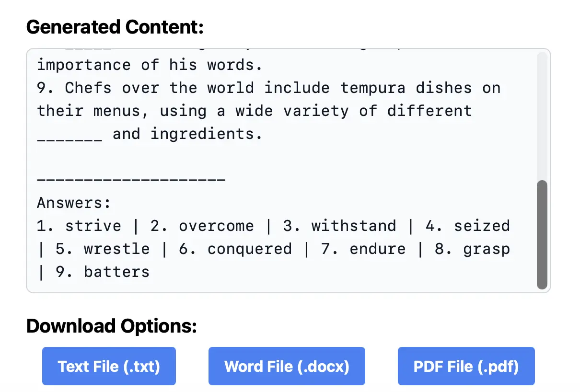This screenshot has height=392, width=580.
Task: Download the PDF File (.pdf) version
Action: click(x=466, y=366)
